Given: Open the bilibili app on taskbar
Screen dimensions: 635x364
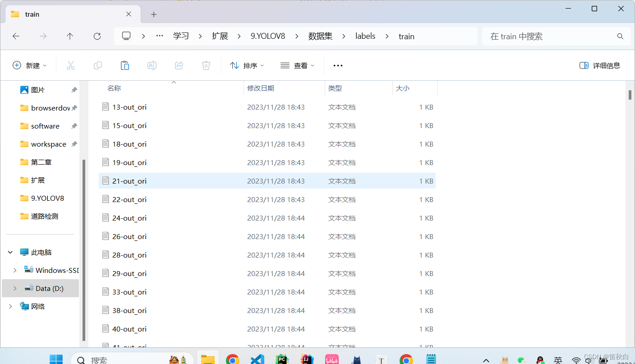Looking at the screenshot, I should 332,359.
